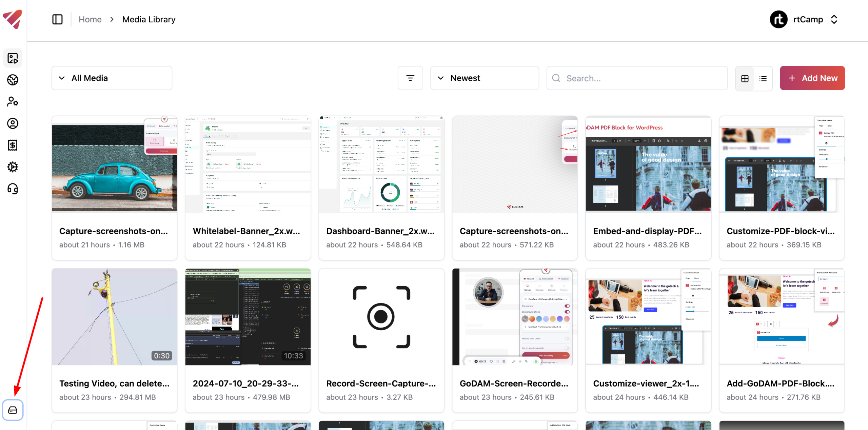Switch to list view layout
Screen dimensions: 868x430
click(x=763, y=78)
